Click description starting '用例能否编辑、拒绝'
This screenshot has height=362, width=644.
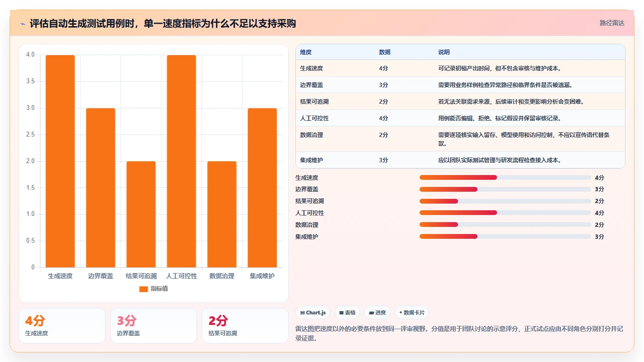tap(500, 118)
